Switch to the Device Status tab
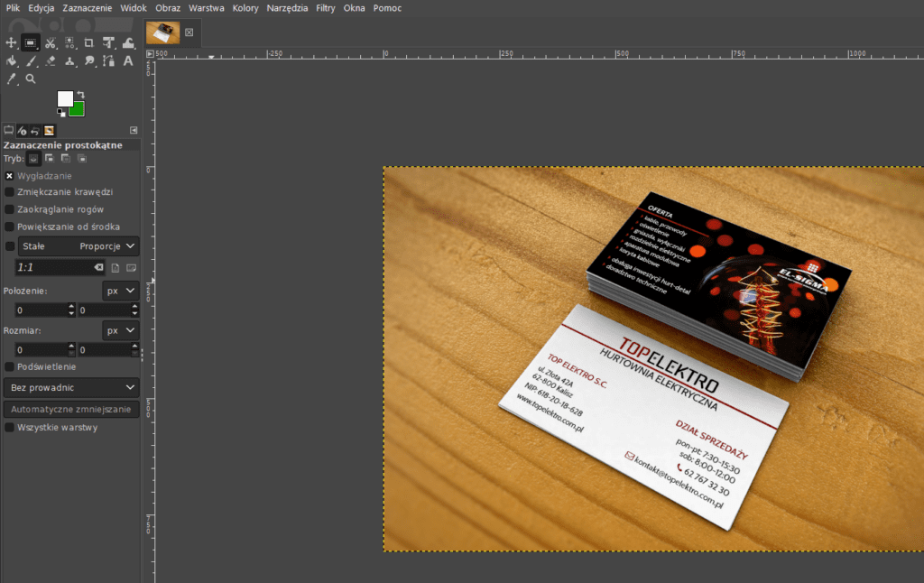 [x=22, y=130]
